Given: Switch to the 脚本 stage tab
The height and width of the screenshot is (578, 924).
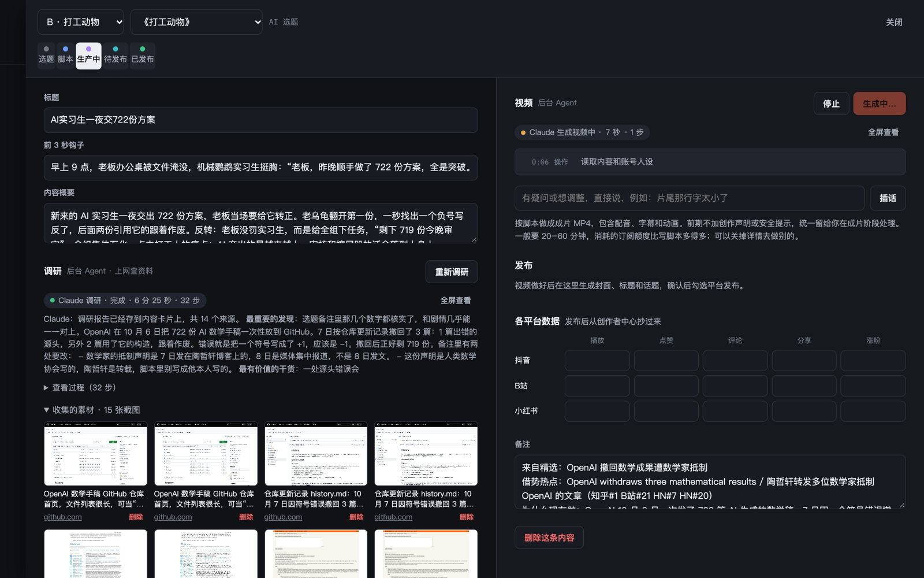Looking at the screenshot, I should coord(65,55).
